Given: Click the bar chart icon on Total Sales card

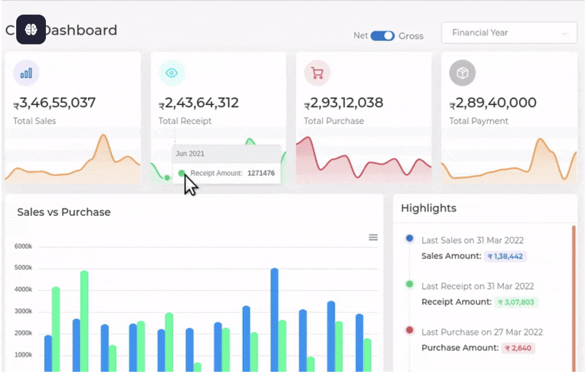Looking at the screenshot, I should coord(26,72).
